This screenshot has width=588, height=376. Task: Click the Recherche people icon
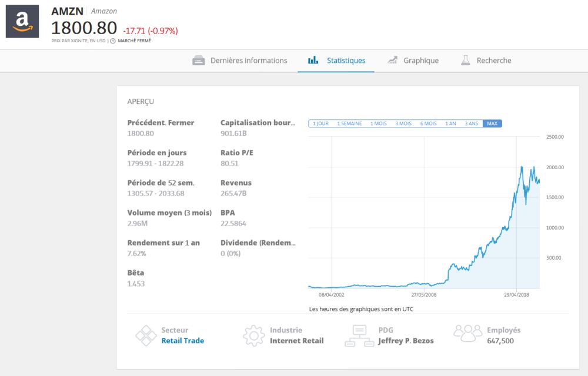[465, 59]
